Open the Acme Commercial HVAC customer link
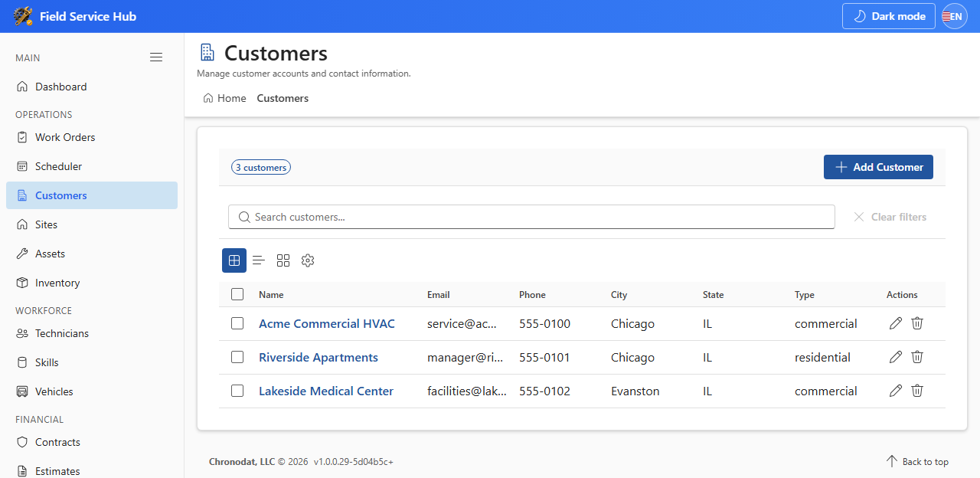Image resolution: width=980 pixels, height=478 pixels. tap(327, 323)
